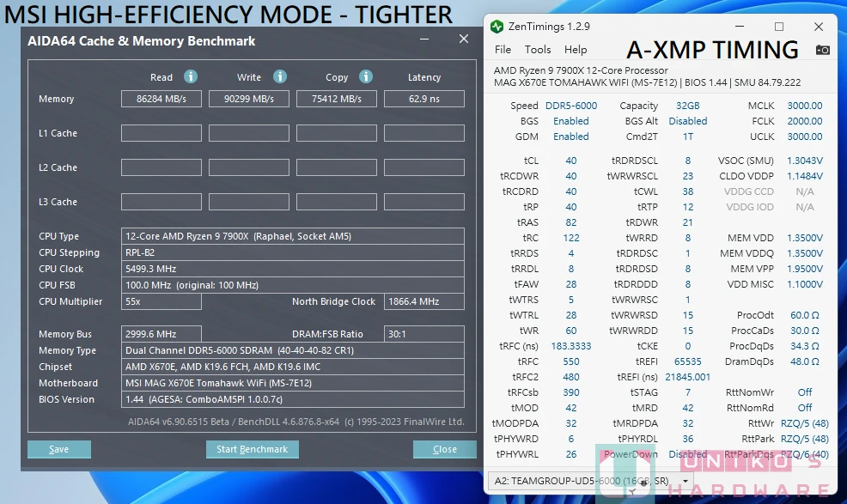
Task: Click the BGS Alt Disabled value
Action: (687, 121)
